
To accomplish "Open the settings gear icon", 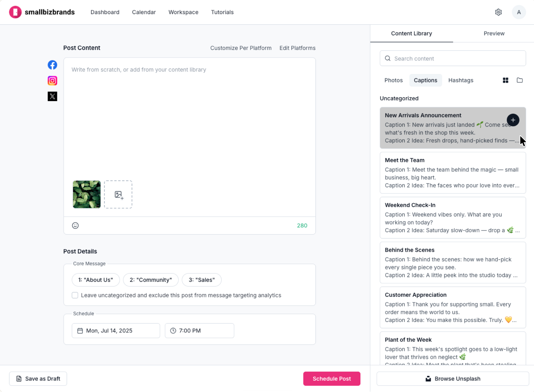I will (x=498, y=12).
